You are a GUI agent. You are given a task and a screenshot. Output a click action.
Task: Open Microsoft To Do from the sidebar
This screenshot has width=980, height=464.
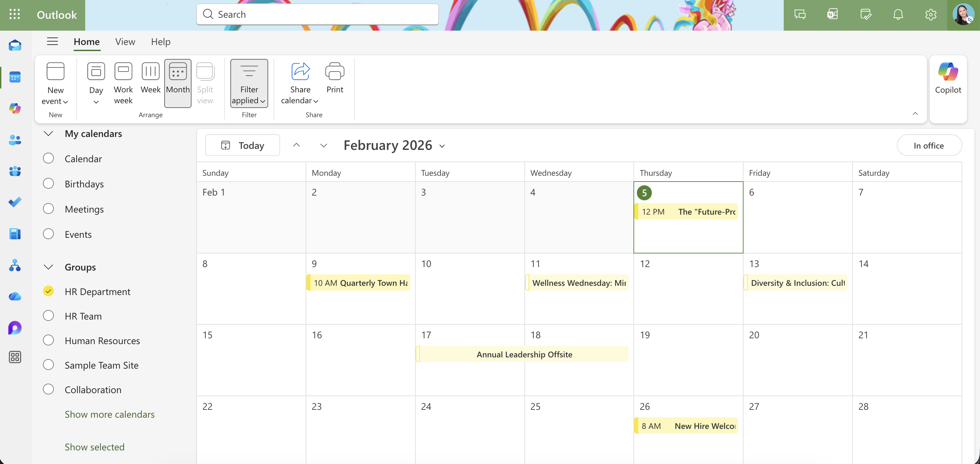[x=14, y=202]
